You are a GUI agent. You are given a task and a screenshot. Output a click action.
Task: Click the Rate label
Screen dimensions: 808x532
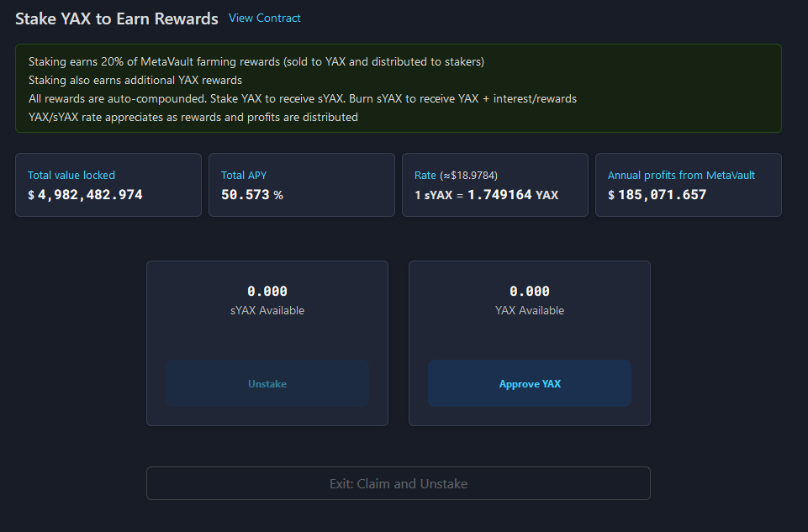(x=425, y=175)
